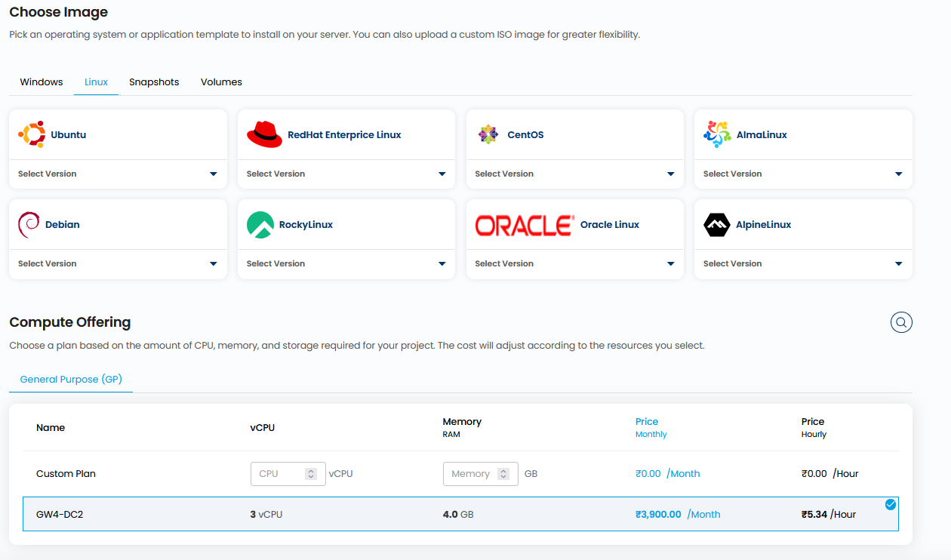Click the Debian card title
The height and width of the screenshot is (560, 951).
(x=63, y=225)
